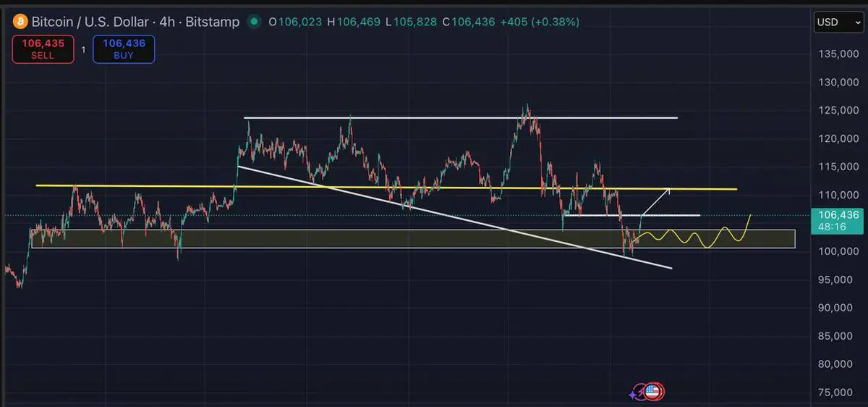Click the 48:16 bar countdown timer
This screenshot has width=868, height=407.
[832, 226]
